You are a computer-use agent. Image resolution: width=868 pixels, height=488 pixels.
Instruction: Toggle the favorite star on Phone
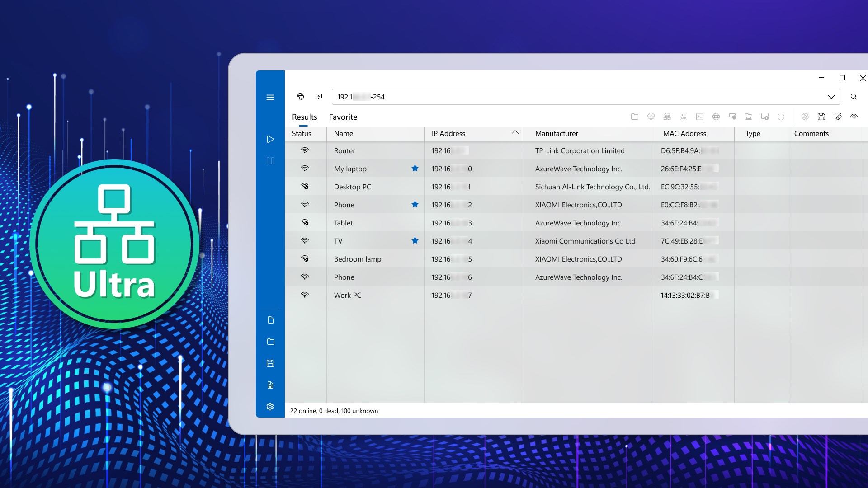415,204
